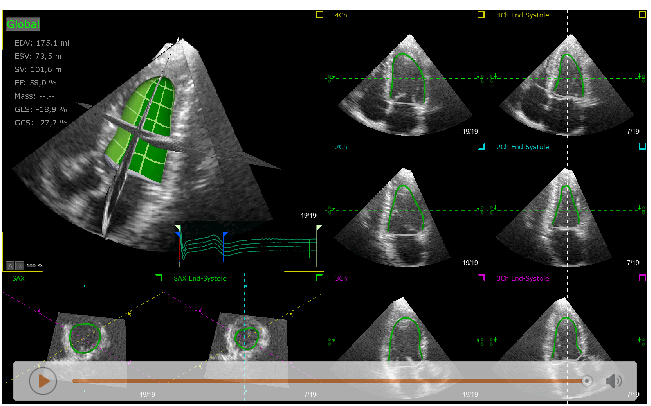Mute the video with speaker icon
The height and width of the screenshot is (406, 651).
[613, 381]
